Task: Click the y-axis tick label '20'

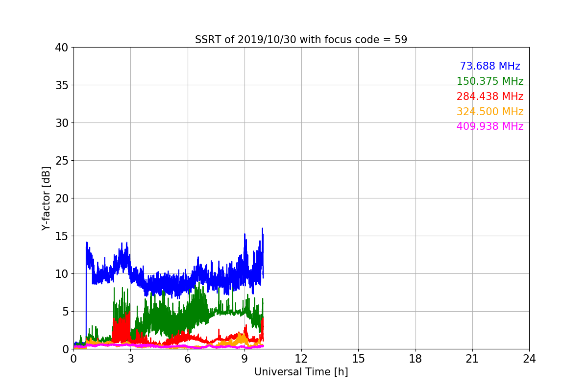Action: pos(62,198)
